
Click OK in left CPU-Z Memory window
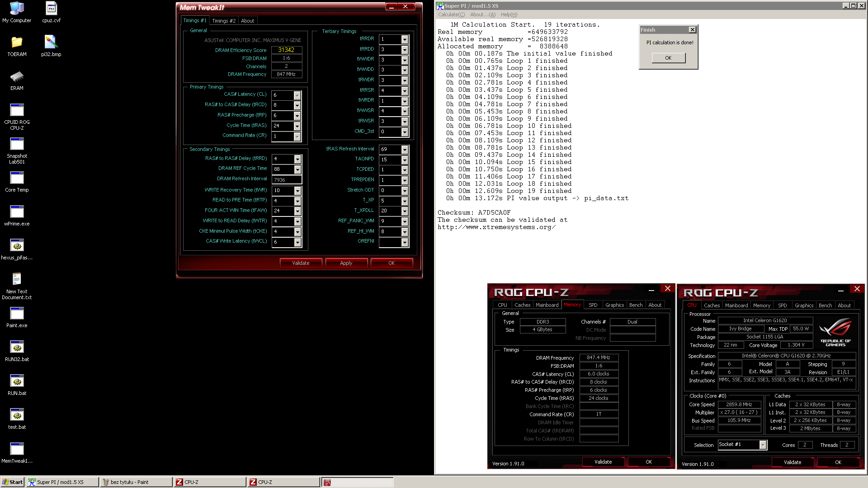pos(649,462)
